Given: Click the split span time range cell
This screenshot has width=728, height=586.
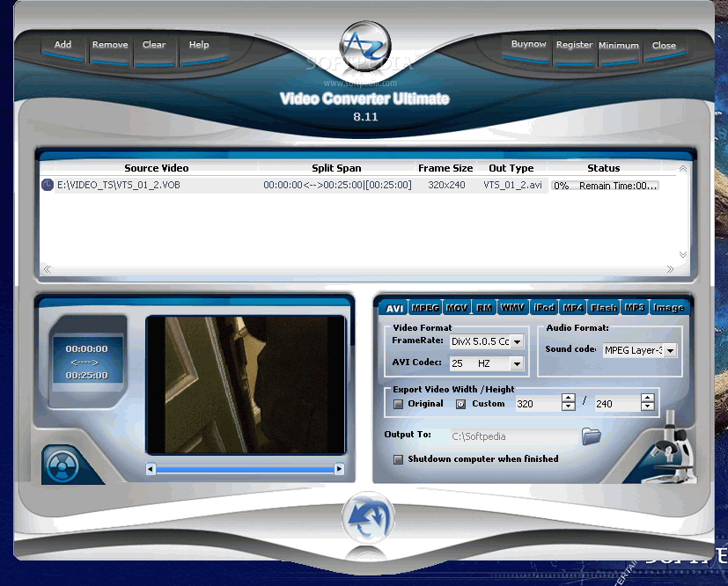Looking at the screenshot, I should (337, 185).
